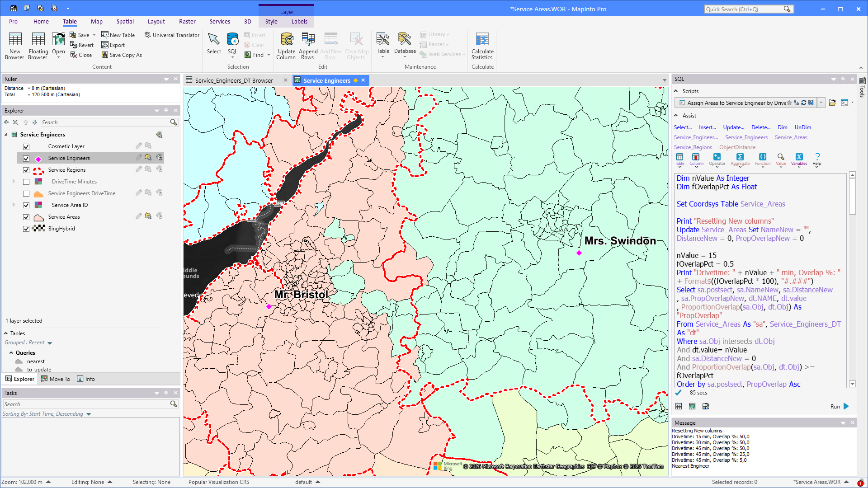Click the UnDim assist link
Image resolution: width=868 pixels, height=488 pixels.
[803, 127]
